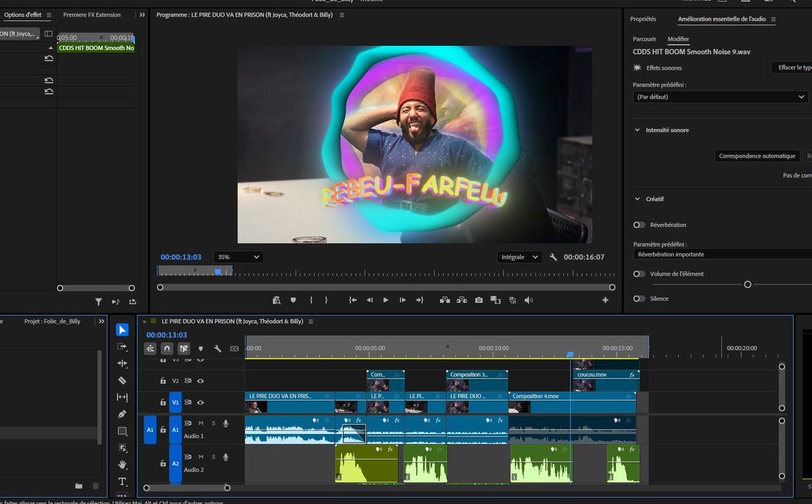Step back one frame
Screen dimensions: 812x504
tap(369, 300)
